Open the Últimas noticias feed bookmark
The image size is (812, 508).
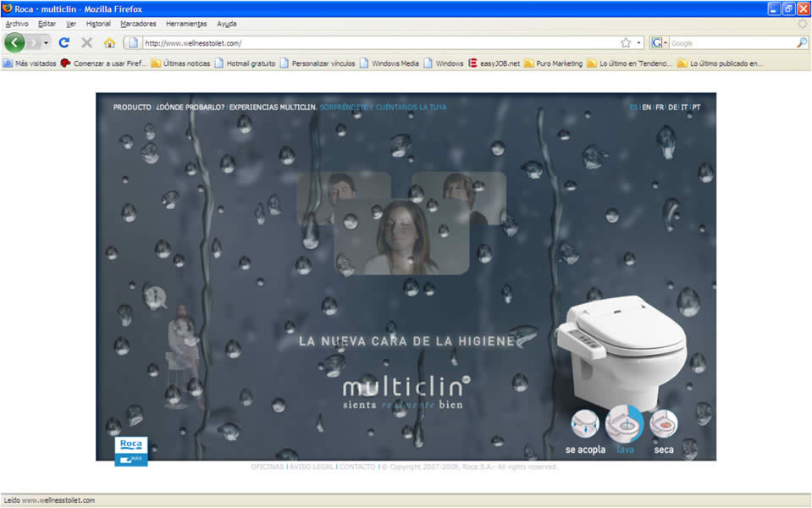coord(180,63)
